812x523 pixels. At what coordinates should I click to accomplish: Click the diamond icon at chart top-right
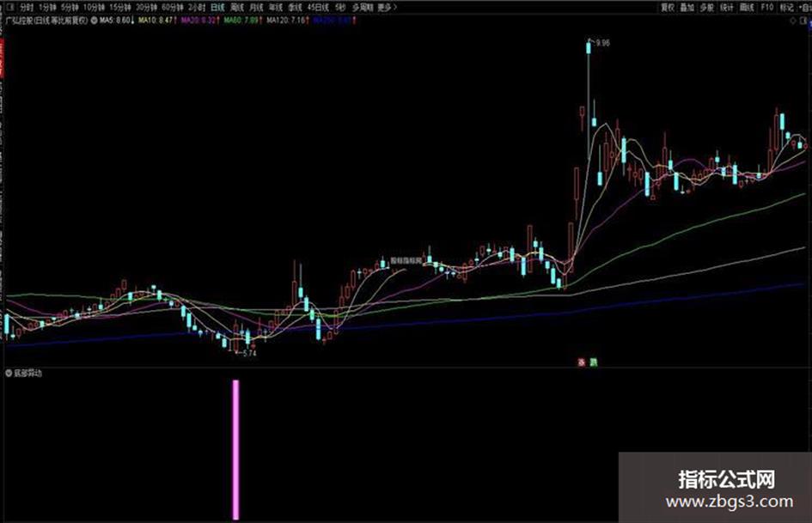793,21
